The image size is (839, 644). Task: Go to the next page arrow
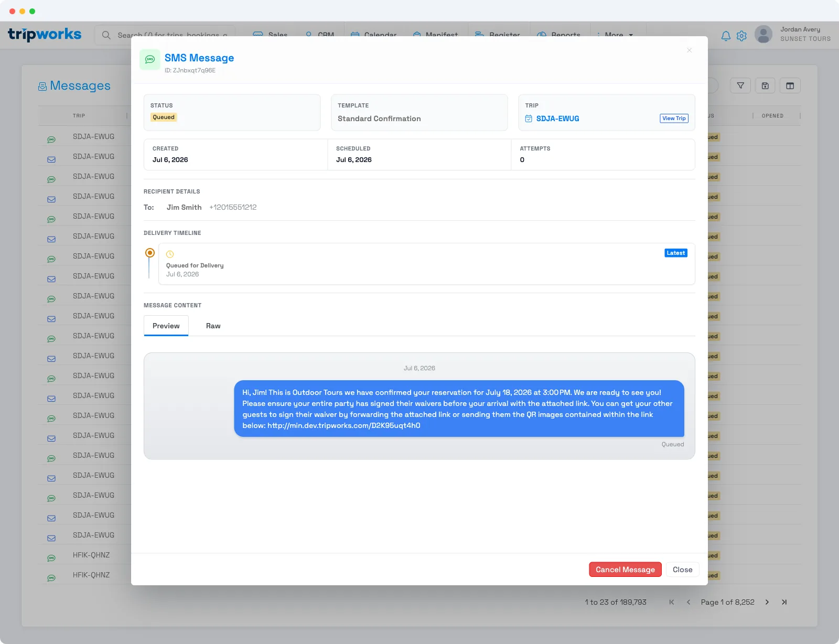click(x=767, y=602)
